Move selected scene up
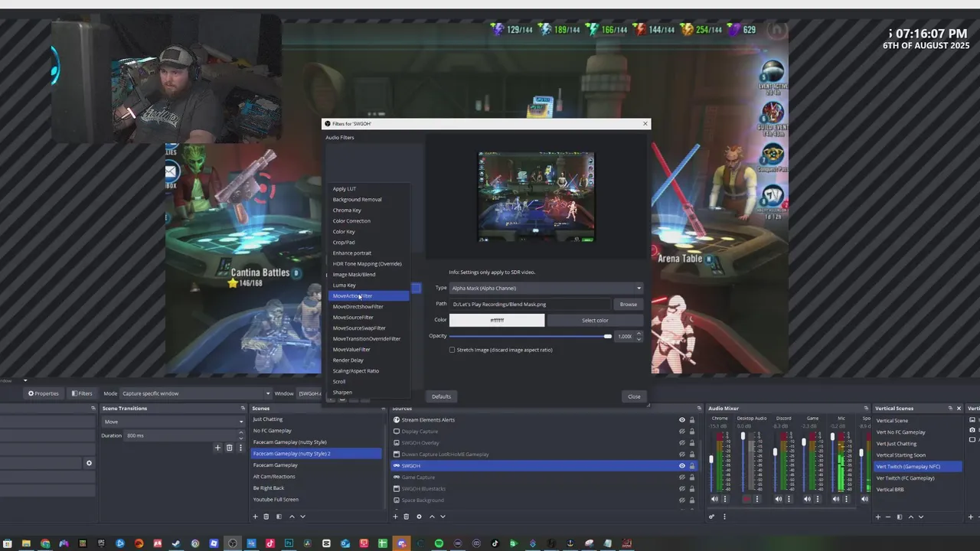980x551 pixels. coord(292,517)
